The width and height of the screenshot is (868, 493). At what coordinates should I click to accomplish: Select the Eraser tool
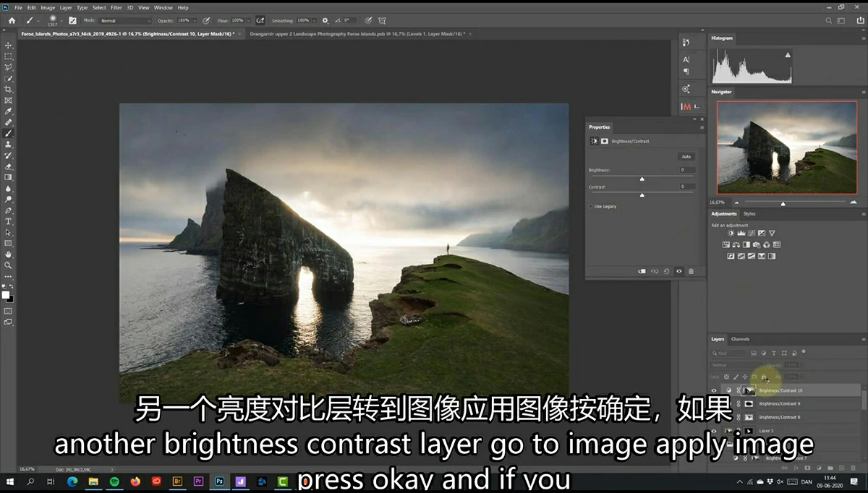[9, 166]
